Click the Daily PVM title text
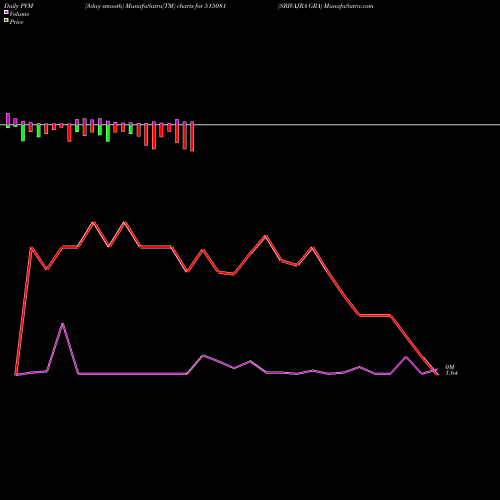This screenshot has width=500, height=500. [19, 6]
